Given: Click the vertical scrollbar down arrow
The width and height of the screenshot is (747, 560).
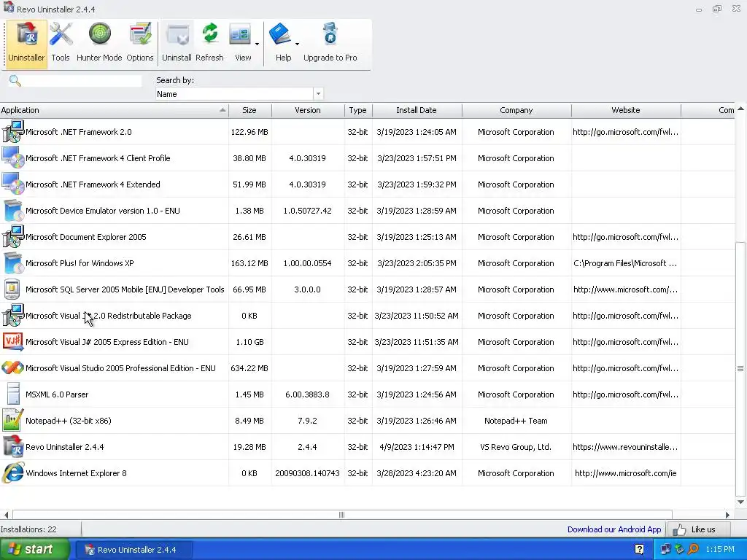Looking at the screenshot, I should click(740, 502).
